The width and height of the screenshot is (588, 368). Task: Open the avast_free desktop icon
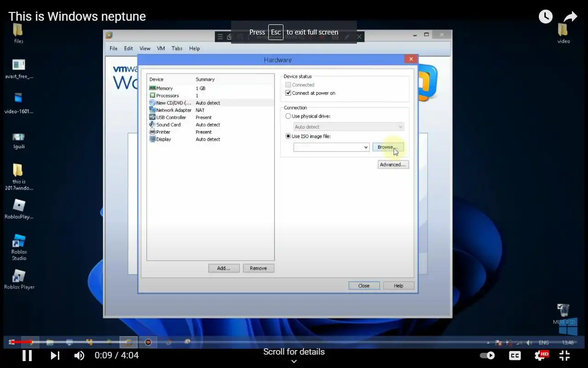pyautogui.click(x=19, y=68)
